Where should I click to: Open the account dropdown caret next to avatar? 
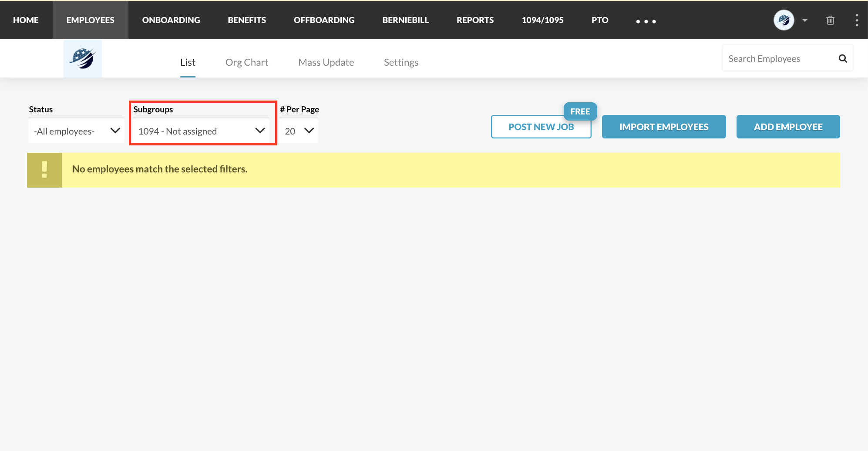click(x=805, y=20)
